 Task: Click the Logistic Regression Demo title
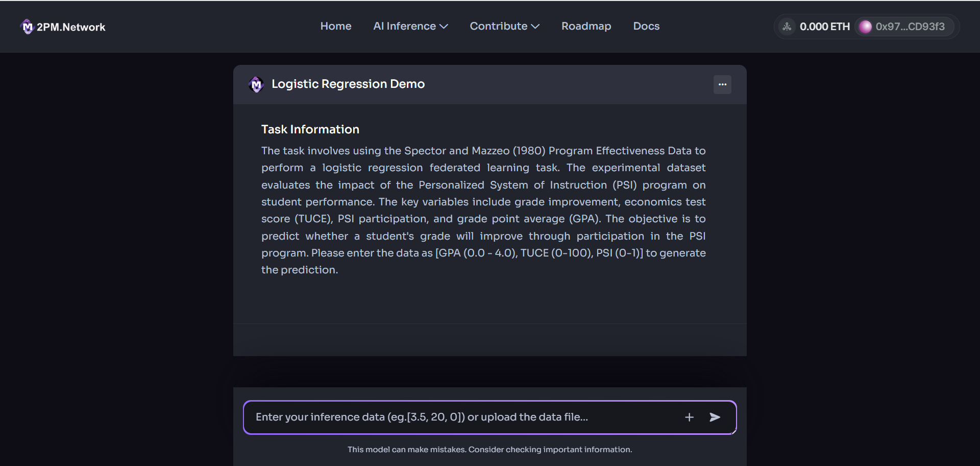click(348, 84)
